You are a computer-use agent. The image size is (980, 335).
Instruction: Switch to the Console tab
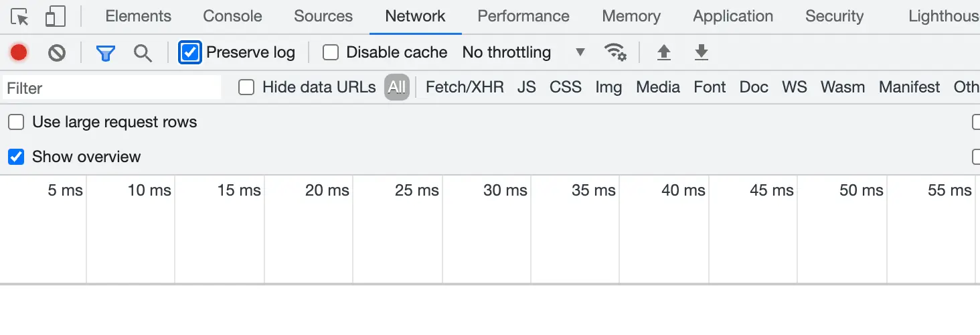click(x=232, y=16)
